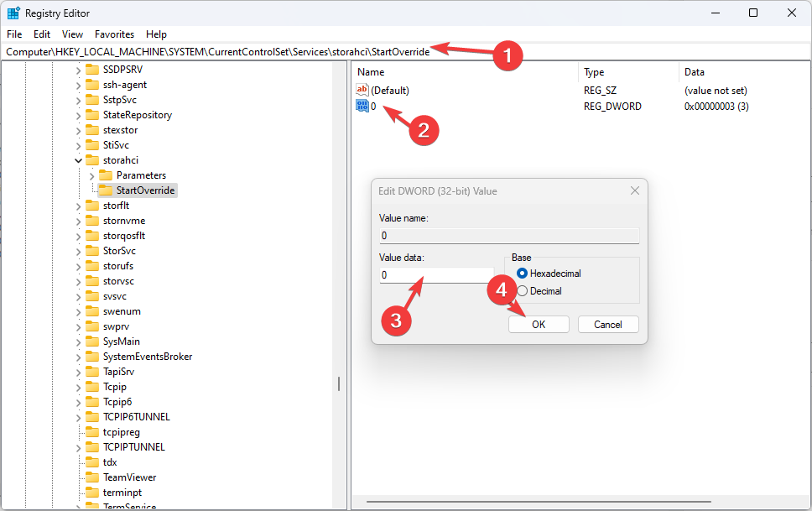Click the stornvme folder icon
The height and width of the screenshot is (511, 812).
coord(92,220)
